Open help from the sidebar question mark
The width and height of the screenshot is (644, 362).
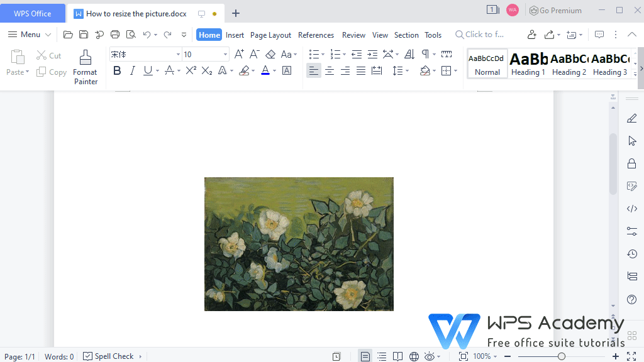(x=632, y=299)
